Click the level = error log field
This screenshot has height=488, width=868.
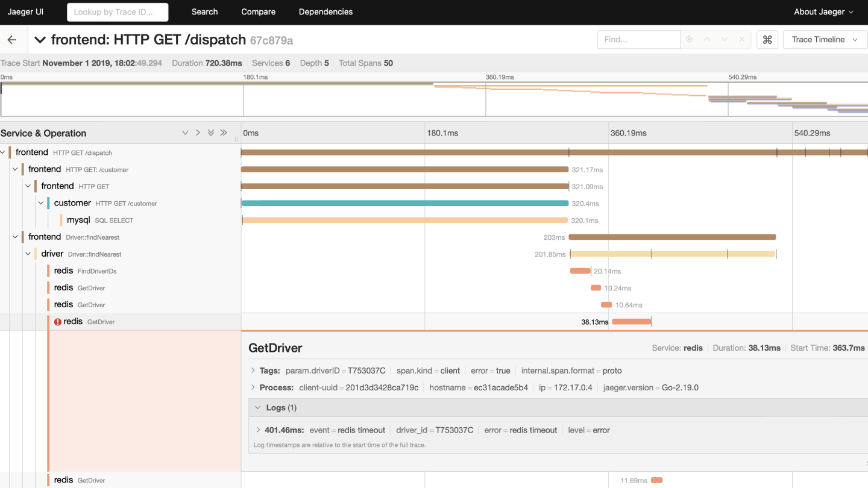[x=589, y=430]
